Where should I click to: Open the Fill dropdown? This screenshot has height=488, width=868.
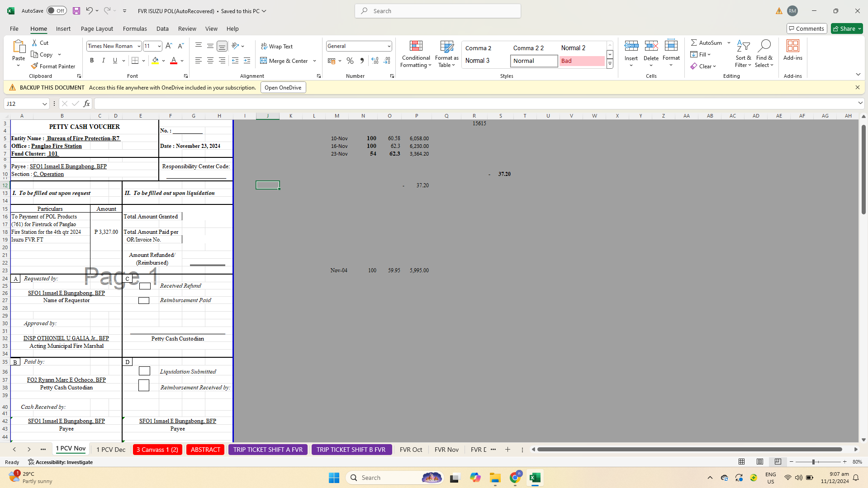(701, 54)
